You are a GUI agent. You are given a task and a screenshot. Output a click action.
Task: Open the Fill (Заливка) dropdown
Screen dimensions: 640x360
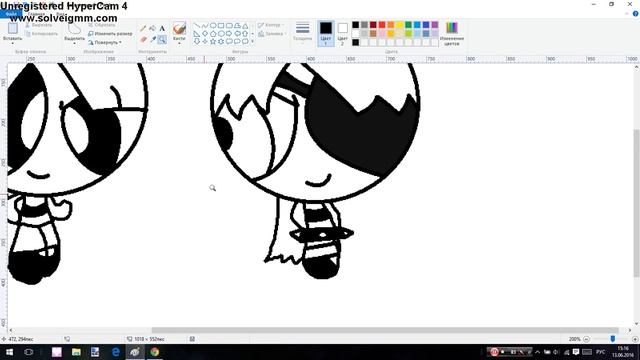click(x=272, y=34)
